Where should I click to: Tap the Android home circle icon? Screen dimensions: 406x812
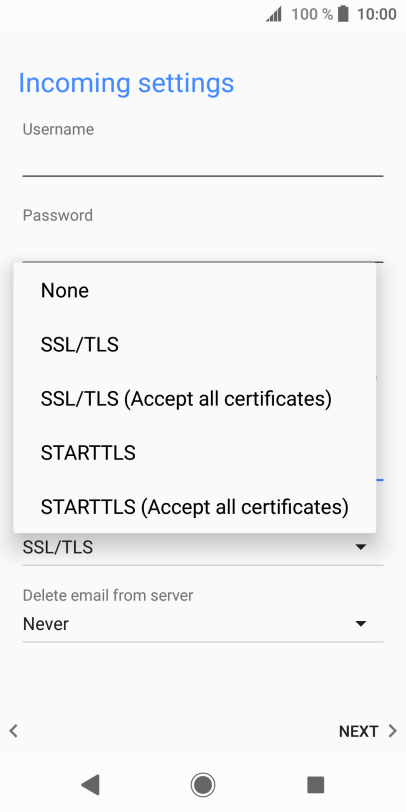tap(203, 785)
